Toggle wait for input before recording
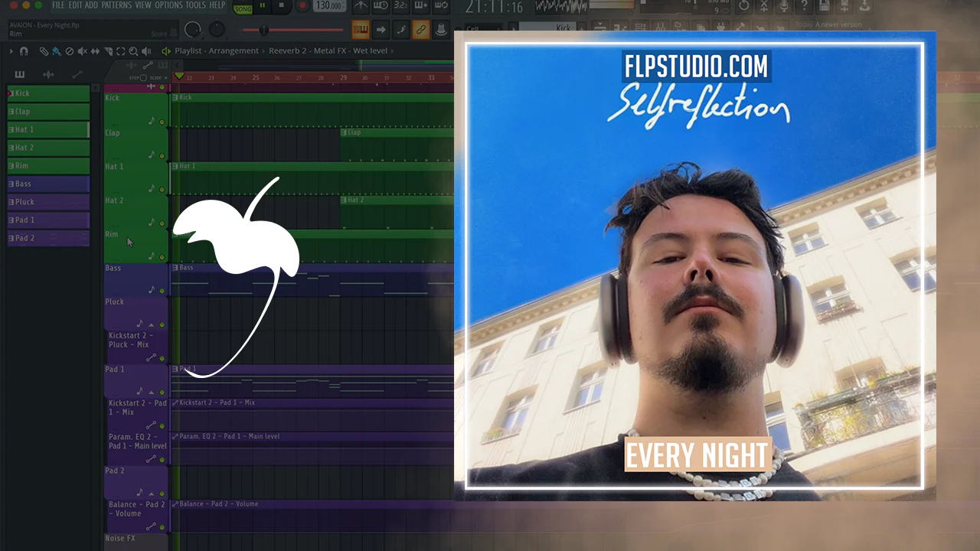 tap(381, 6)
